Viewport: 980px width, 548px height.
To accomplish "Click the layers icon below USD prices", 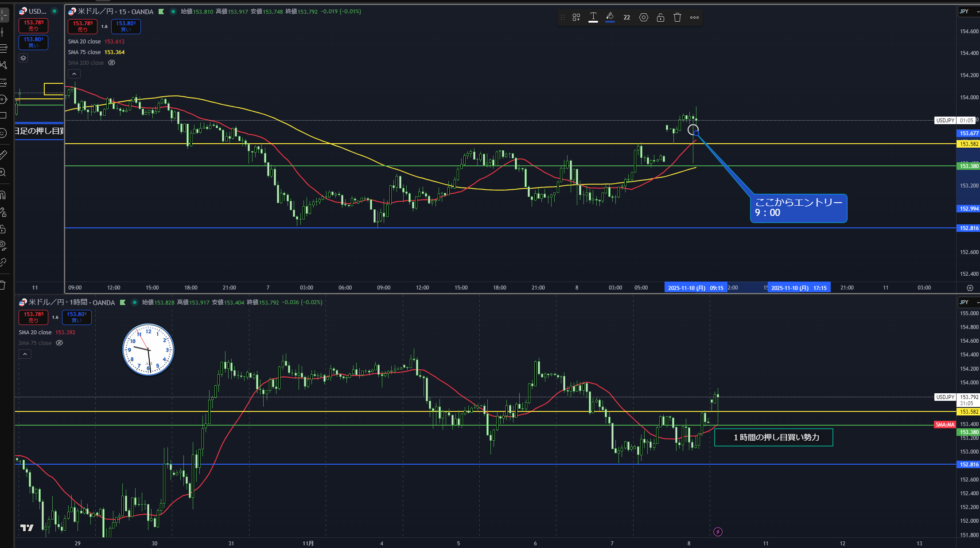I will pyautogui.click(x=23, y=58).
